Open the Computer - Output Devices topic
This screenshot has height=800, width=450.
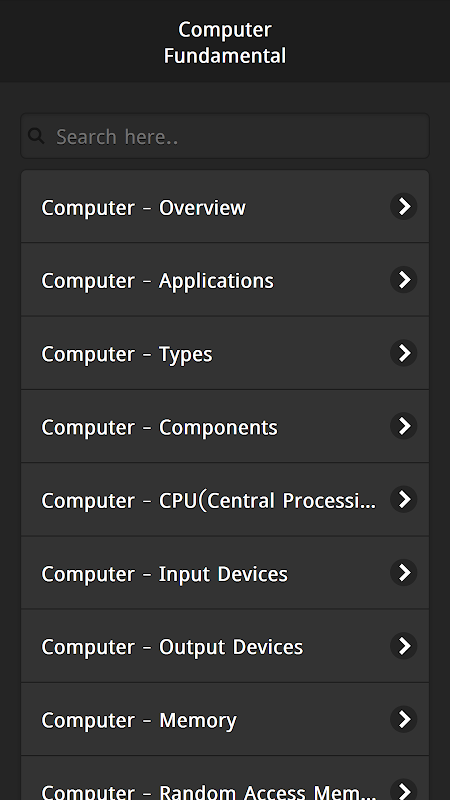225,646
